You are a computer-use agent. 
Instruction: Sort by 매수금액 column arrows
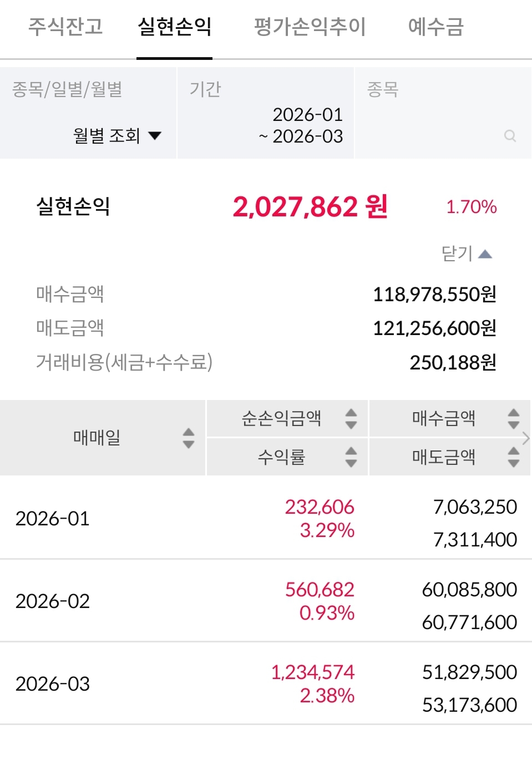513,418
